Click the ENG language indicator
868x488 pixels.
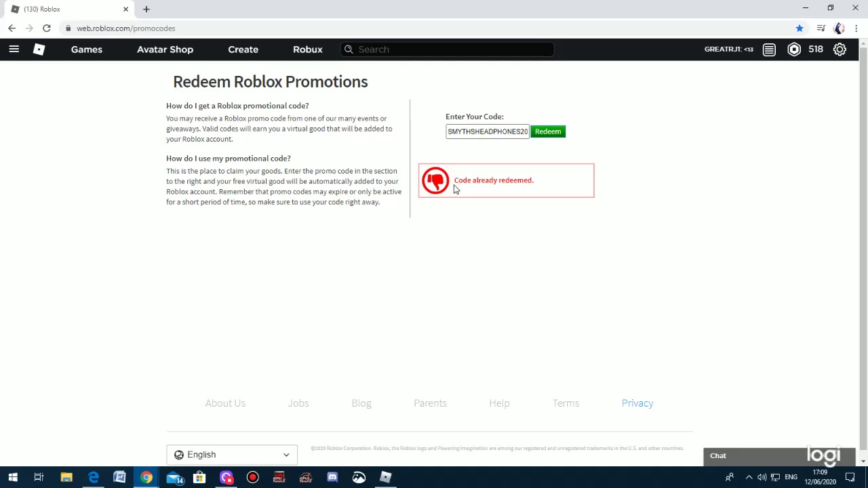point(791,477)
